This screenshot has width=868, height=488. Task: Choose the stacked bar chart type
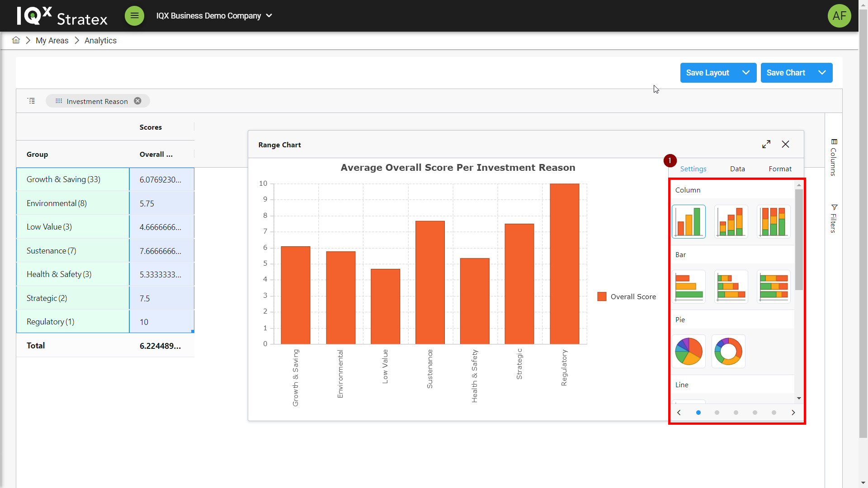[731, 286]
